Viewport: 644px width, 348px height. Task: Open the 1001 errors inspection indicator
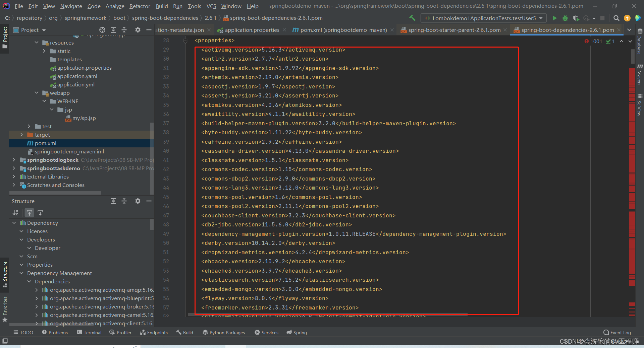(x=593, y=41)
